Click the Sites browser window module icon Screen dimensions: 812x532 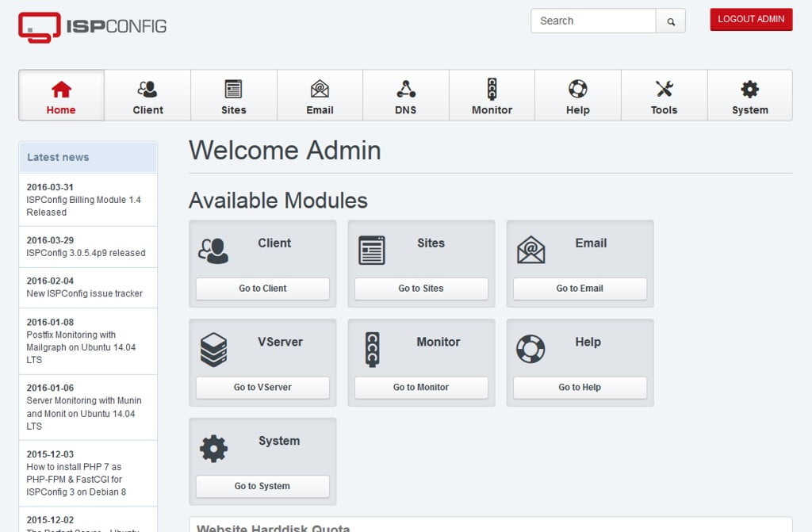coord(371,250)
